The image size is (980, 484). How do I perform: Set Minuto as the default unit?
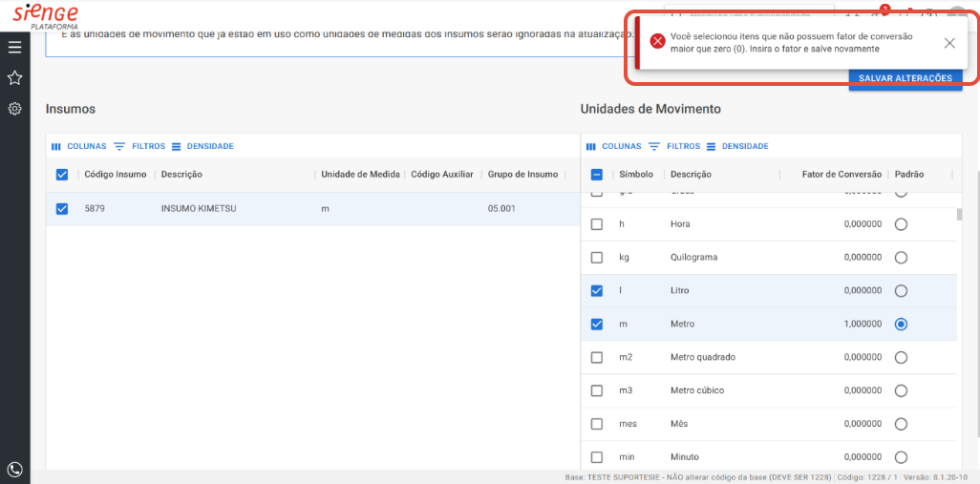[x=901, y=456]
